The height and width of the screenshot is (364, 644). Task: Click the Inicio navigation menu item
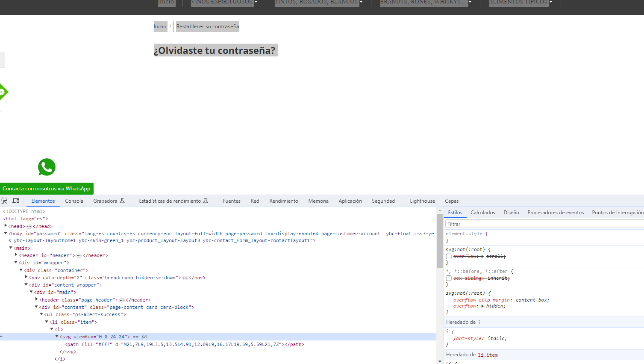tap(166, 2)
